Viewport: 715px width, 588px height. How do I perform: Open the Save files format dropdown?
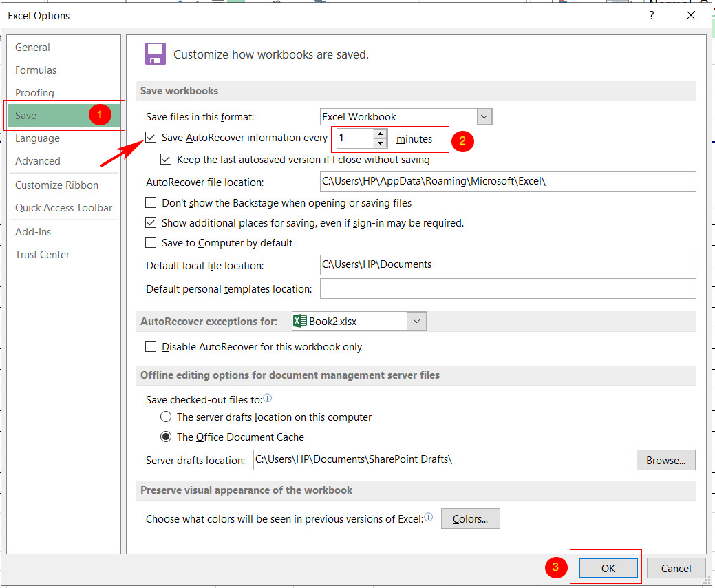pyautogui.click(x=484, y=117)
